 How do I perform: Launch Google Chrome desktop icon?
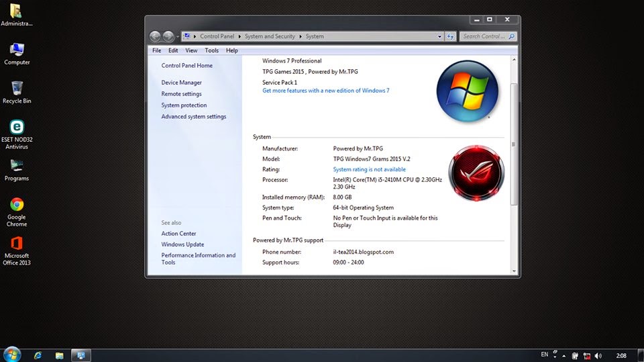tap(17, 212)
